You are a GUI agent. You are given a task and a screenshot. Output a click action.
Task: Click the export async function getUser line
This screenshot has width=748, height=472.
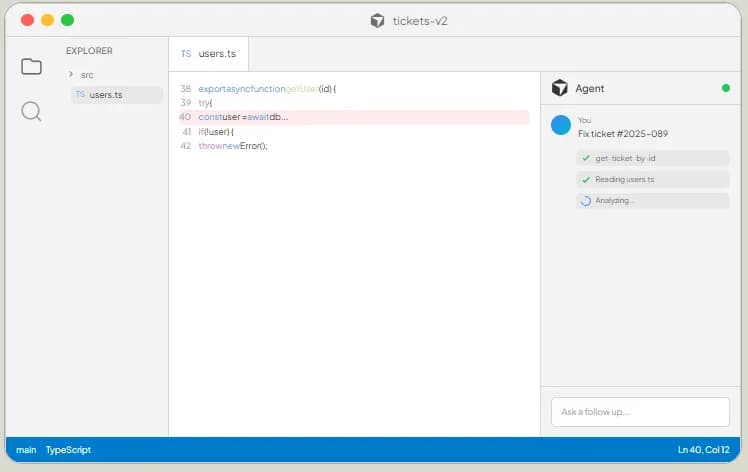pos(267,89)
